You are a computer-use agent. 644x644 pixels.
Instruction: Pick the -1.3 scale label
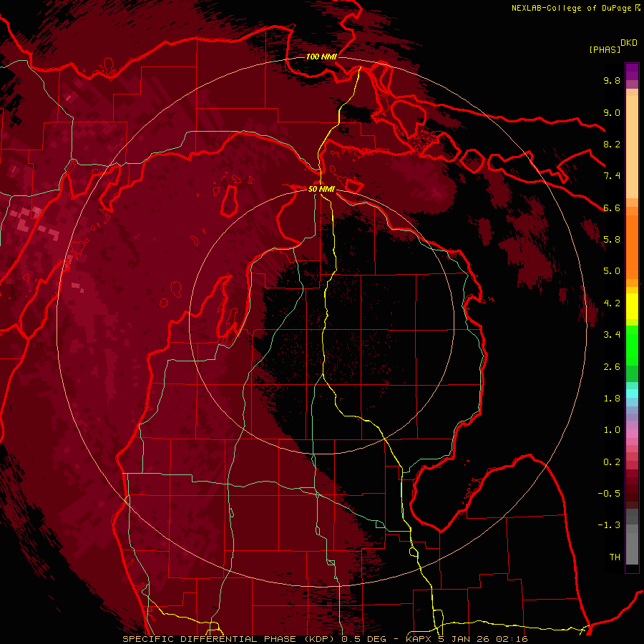pos(609,525)
